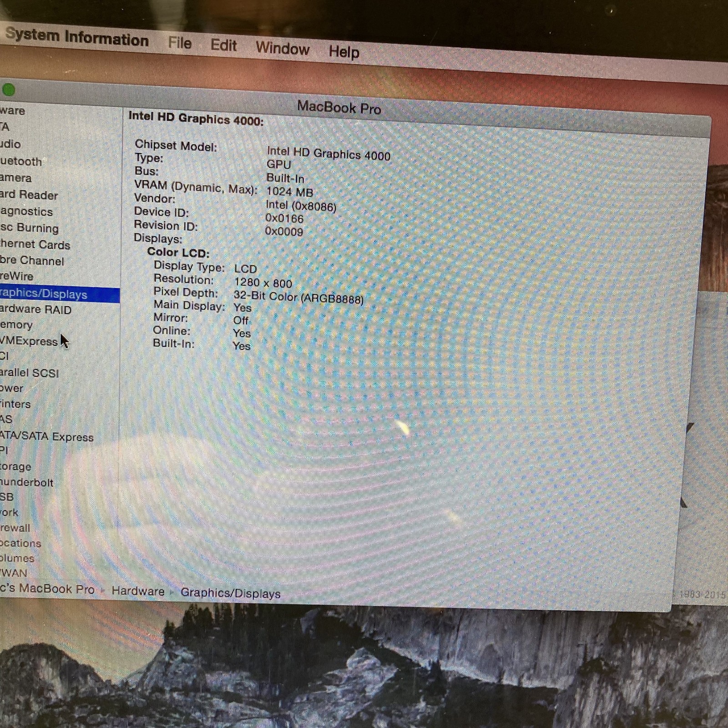This screenshot has width=728, height=728.
Task: Select highlighted Graphics/Displays sidebar item
Action: [60, 294]
